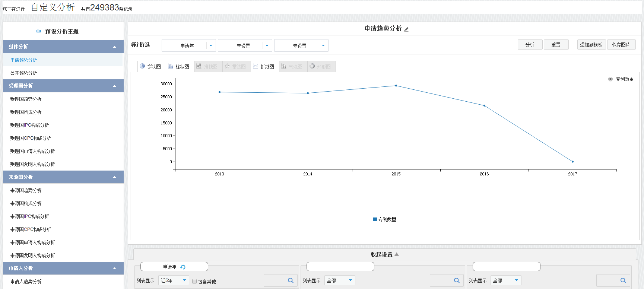Click the 申请年 refresh/reset arrow icon
The height and width of the screenshot is (289, 644).
pyautogui.click(x=183, y=267)
